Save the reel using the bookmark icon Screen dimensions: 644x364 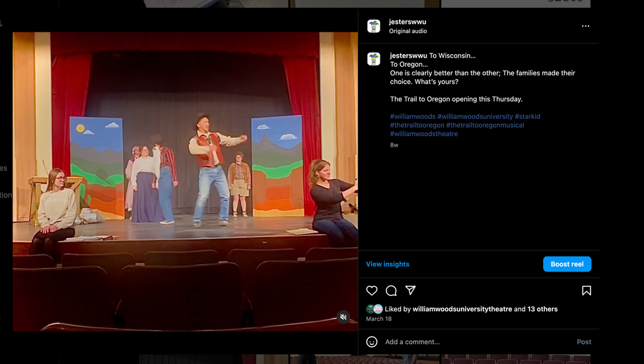[x=587, y=291]
